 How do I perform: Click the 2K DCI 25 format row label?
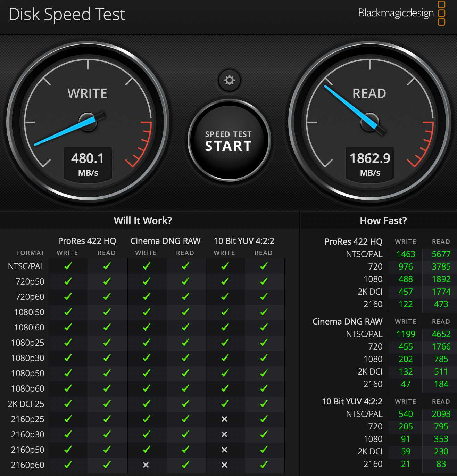26,404
